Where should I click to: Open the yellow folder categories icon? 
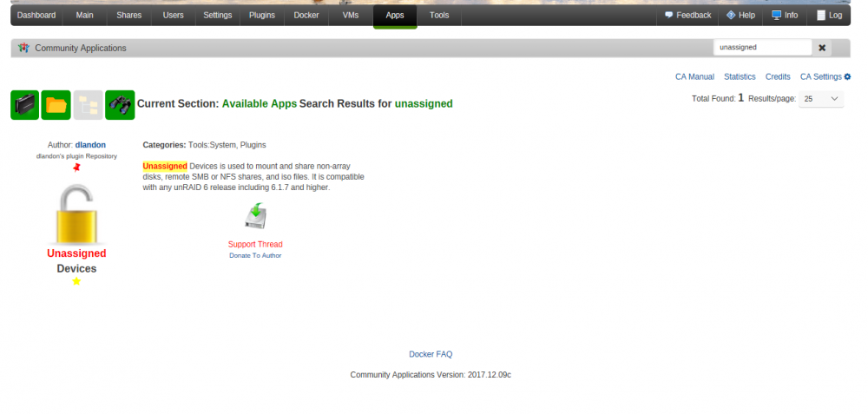[x=56, y=105]
